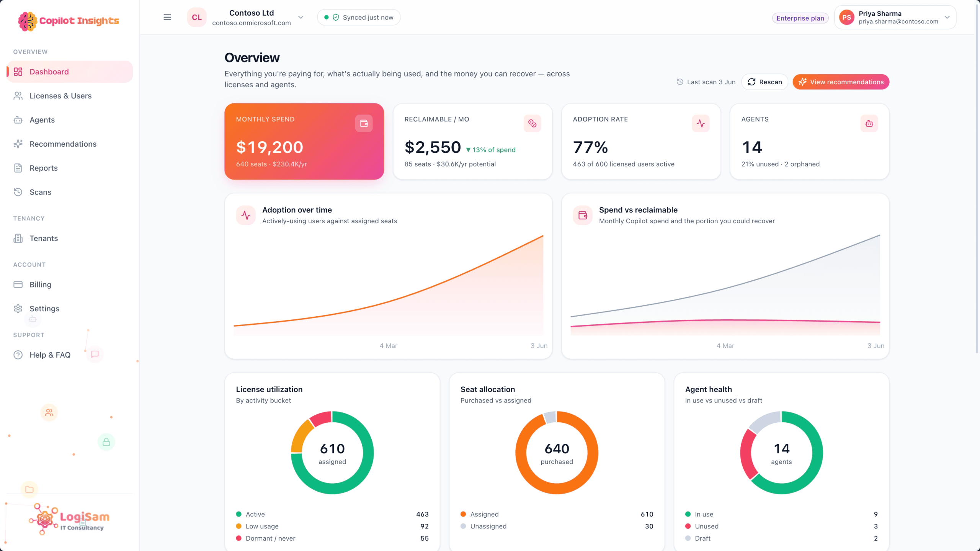Open Settings in sidebar
The height and width of the screenshot is (551, 980).
click(70, 309)
